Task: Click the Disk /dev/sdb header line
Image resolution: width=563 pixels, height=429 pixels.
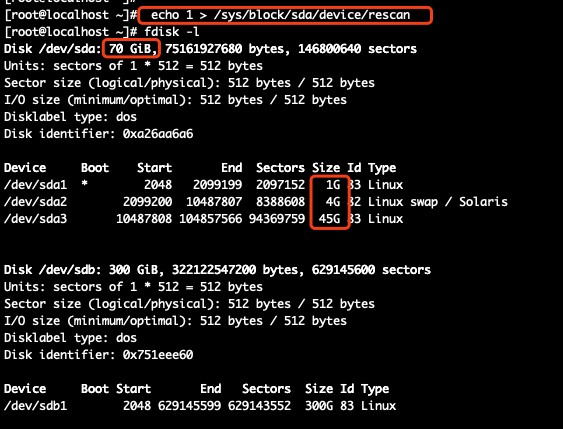Action: pos(217,270)
